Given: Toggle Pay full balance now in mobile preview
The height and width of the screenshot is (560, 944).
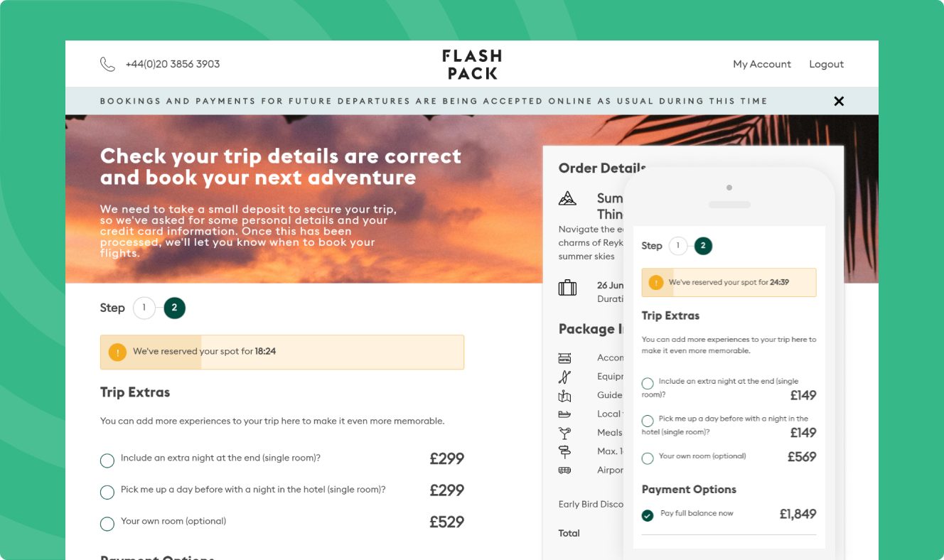Looking at the screenshot, I should coord(648,515).
